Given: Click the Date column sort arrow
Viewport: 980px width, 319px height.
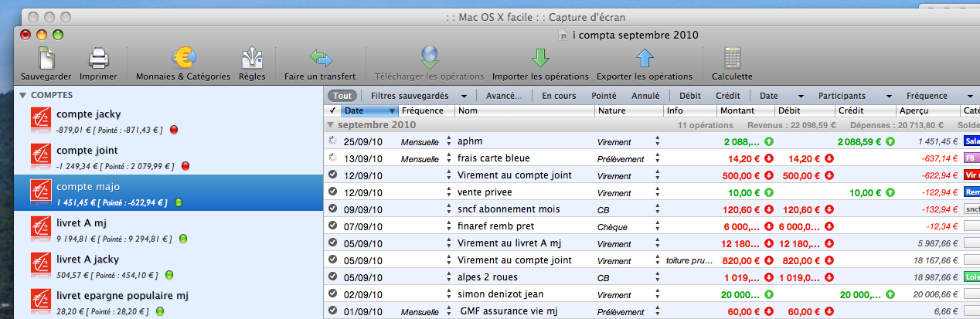Looking at the screenshot, I should click(393, 111).
